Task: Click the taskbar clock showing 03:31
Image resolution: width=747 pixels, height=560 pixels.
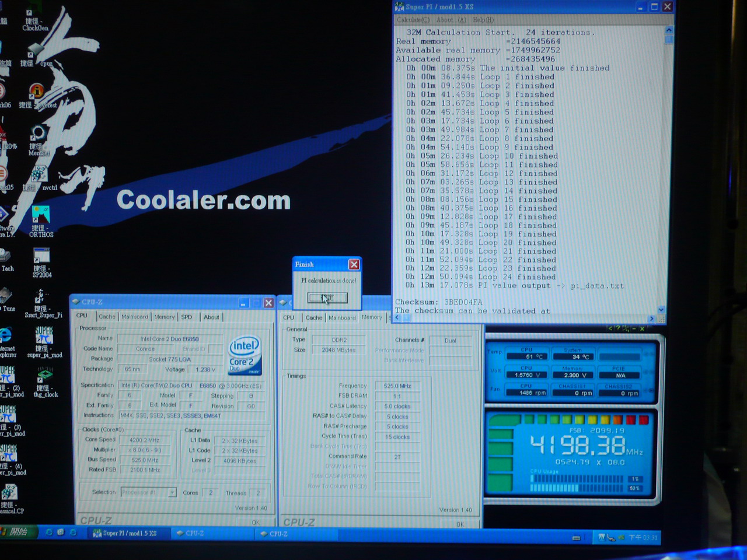Action: pyautogui.click(x=643, y=537)
